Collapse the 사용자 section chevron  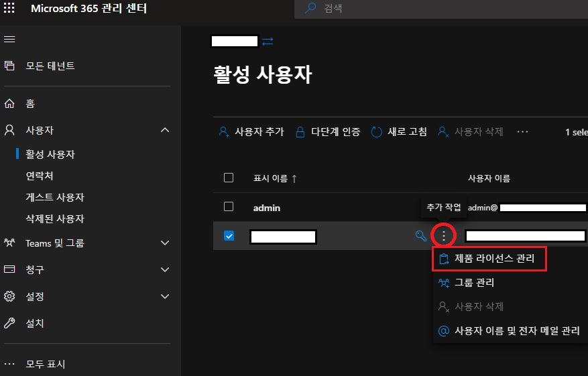tap(165, 130)
